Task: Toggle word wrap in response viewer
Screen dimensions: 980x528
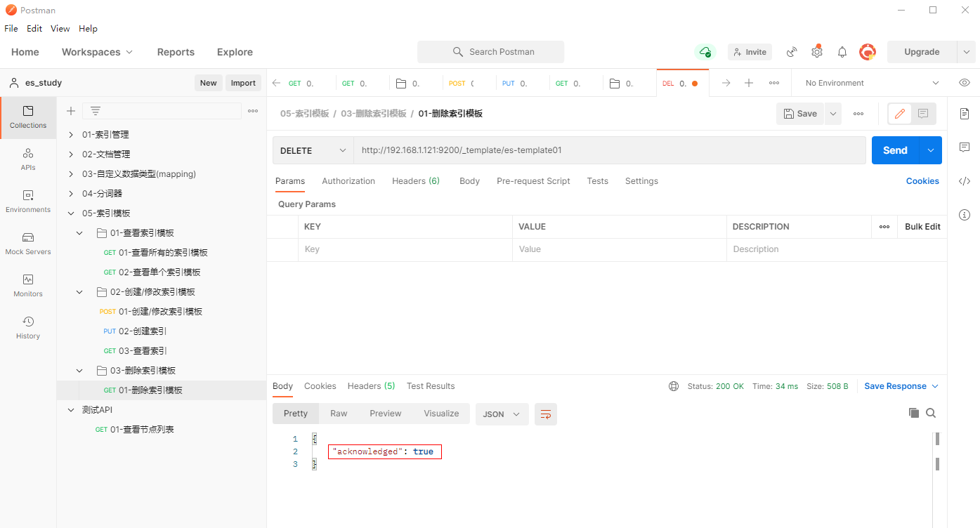Action: coord(545,414)
